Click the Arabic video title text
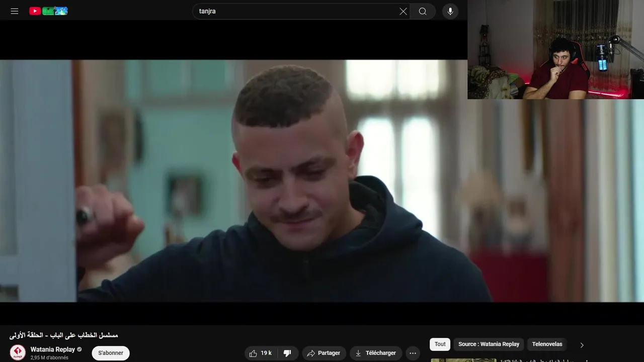 pos(63,335)
